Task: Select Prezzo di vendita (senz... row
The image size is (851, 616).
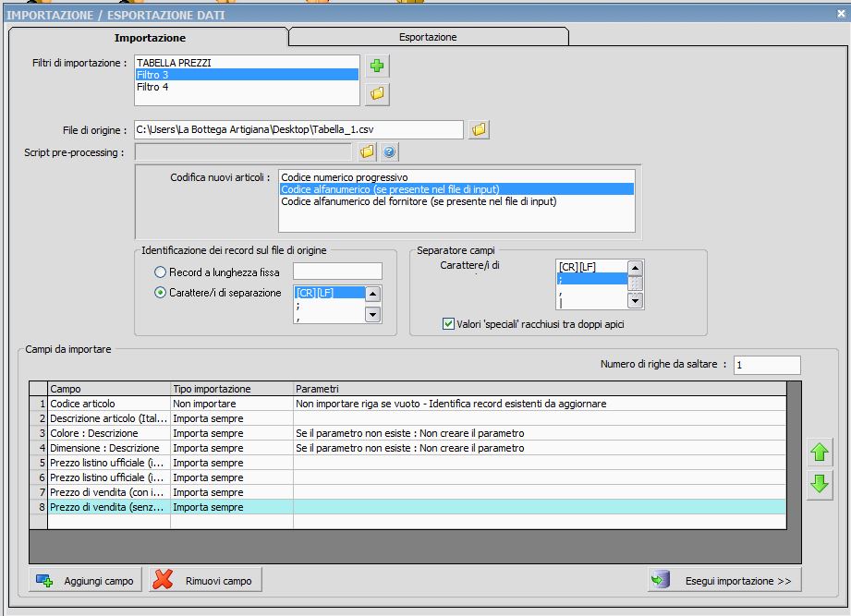Action: tap(407, 507)
